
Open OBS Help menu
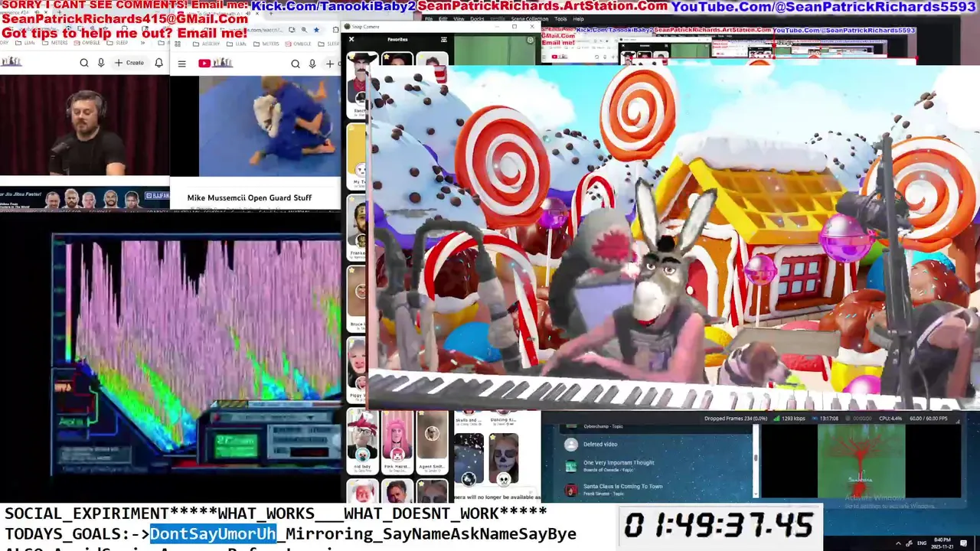(578, 19)
